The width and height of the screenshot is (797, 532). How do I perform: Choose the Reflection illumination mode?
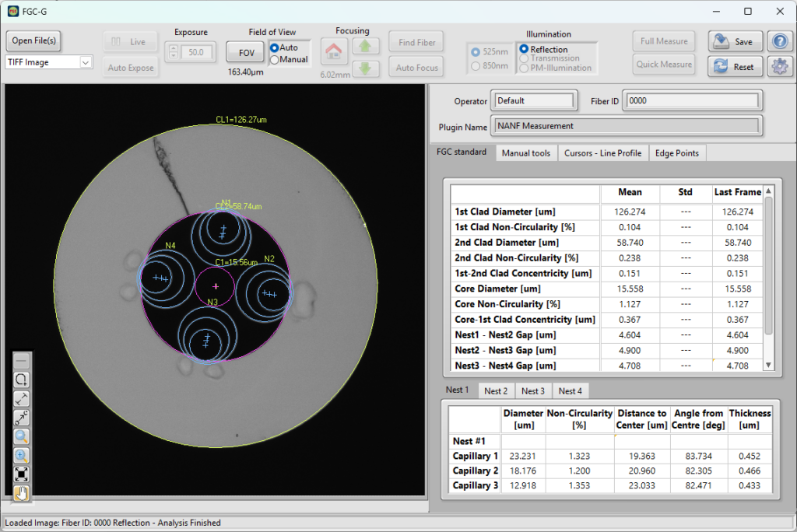543,49
